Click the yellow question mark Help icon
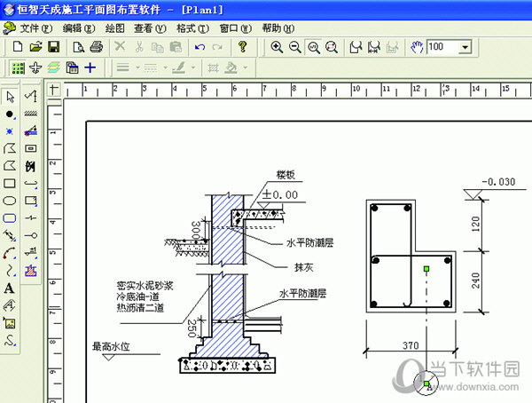The width and height of the screenshot is (532, 403). point(243,46)
